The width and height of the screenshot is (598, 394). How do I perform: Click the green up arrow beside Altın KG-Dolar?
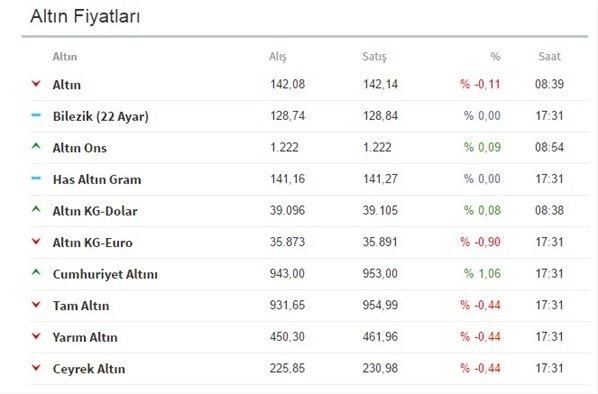[36, 209]
